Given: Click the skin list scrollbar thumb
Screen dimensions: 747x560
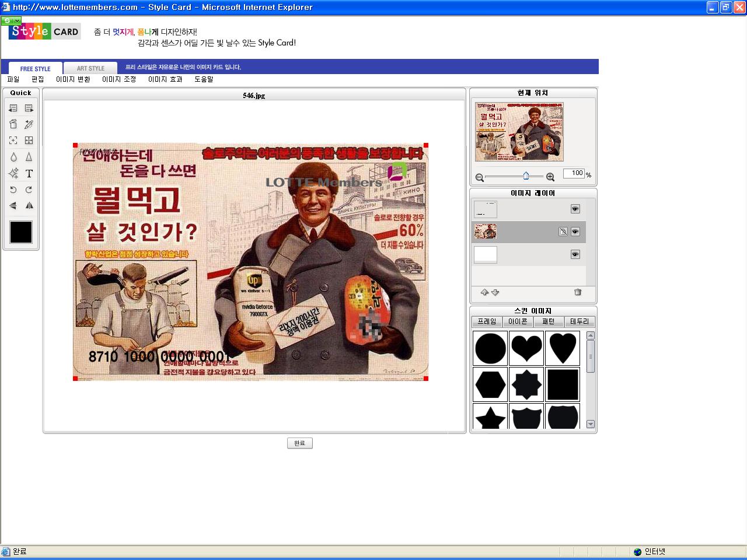Looking at the screenshot, I should point(591,356).
